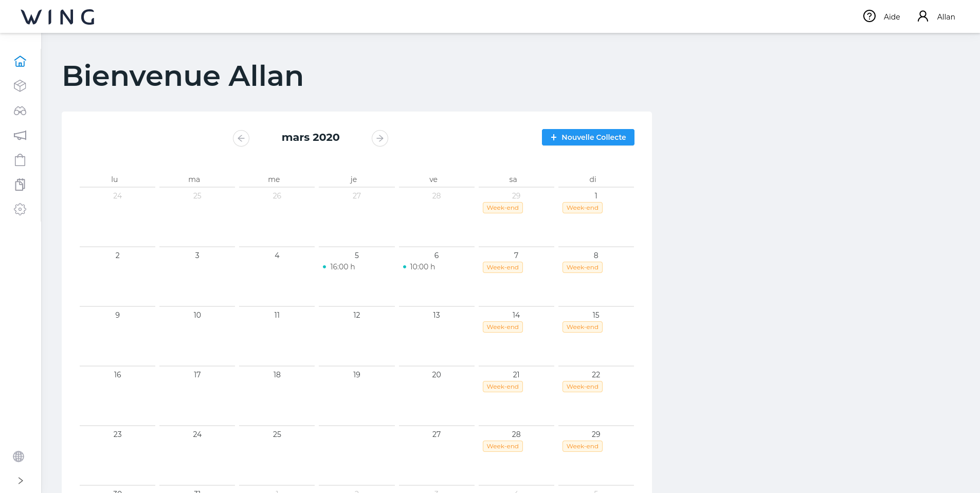The width and height of the screenshot is (980, 493).
Task: Open the 16:00 h event on March 5
Action: tap(339, 267)
